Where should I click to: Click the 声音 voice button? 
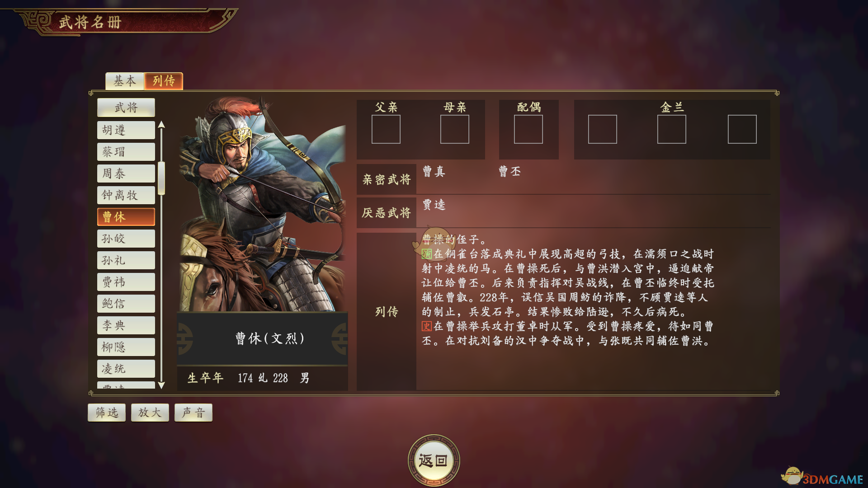(x=193, y=413)
